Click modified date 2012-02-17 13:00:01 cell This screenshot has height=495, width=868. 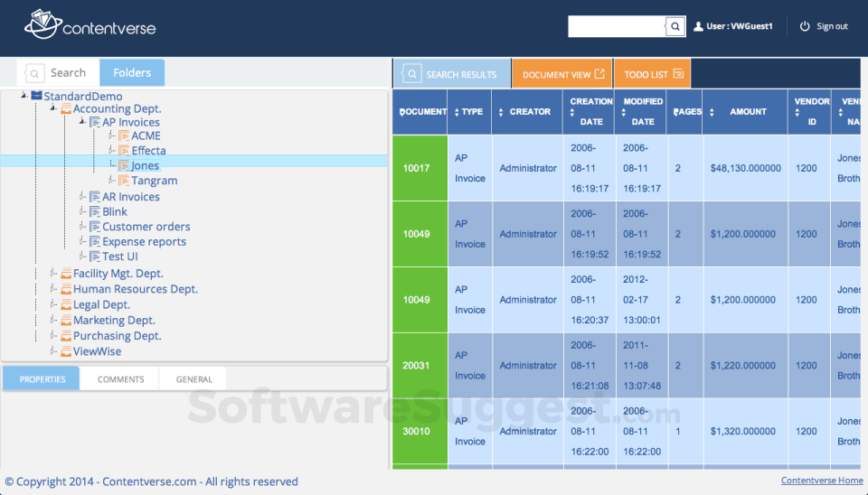(x=641, y=300)
